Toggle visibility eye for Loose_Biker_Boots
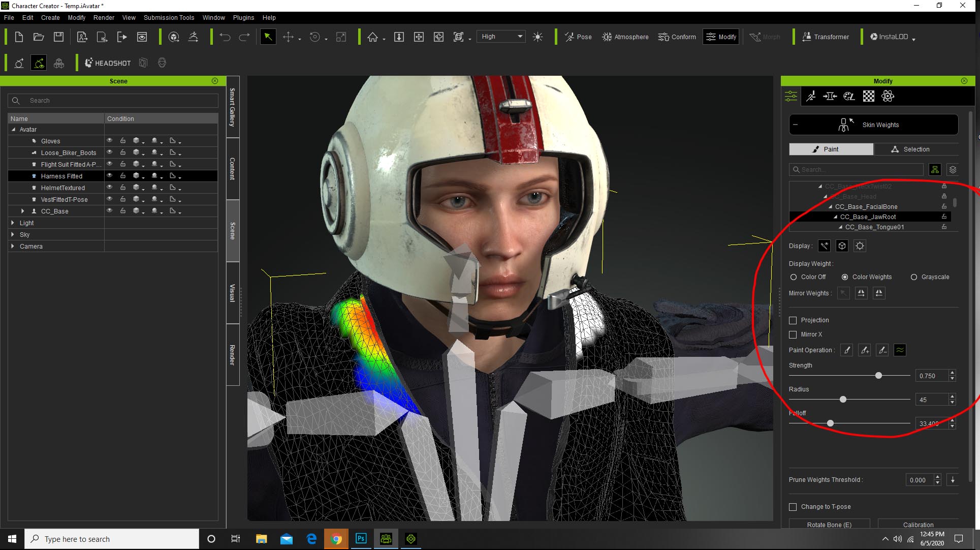Viewport: 980px width, 550px height. (x=109, y=152)
